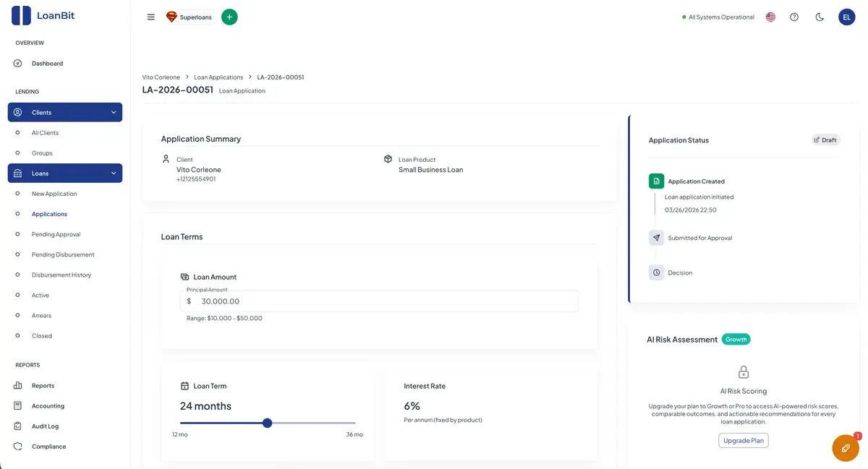Screen dimensions: 868x469
Task: Open the EL user avatar menu
Action: pyautogui.click(x=846, y=17)
